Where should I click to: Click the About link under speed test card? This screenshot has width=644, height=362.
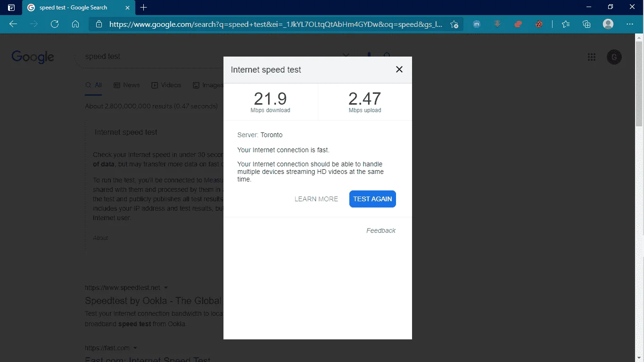[x=100, y=238]
